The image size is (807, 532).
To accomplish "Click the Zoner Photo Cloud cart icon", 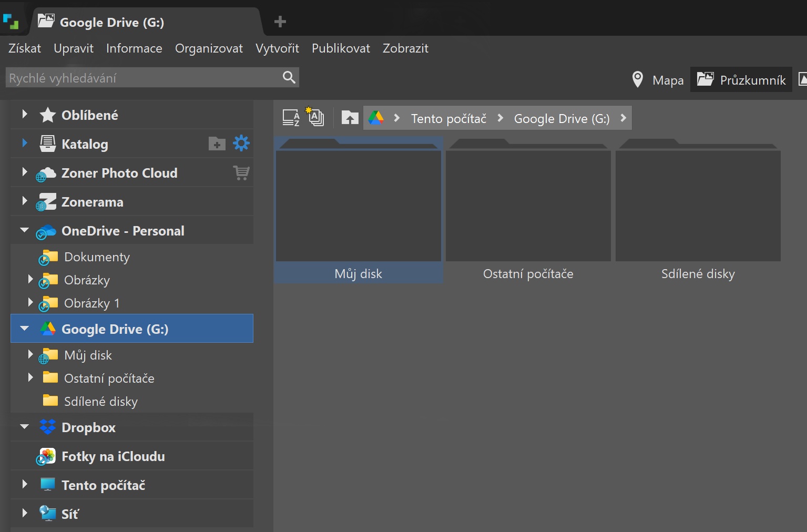I will click(241, 172).
